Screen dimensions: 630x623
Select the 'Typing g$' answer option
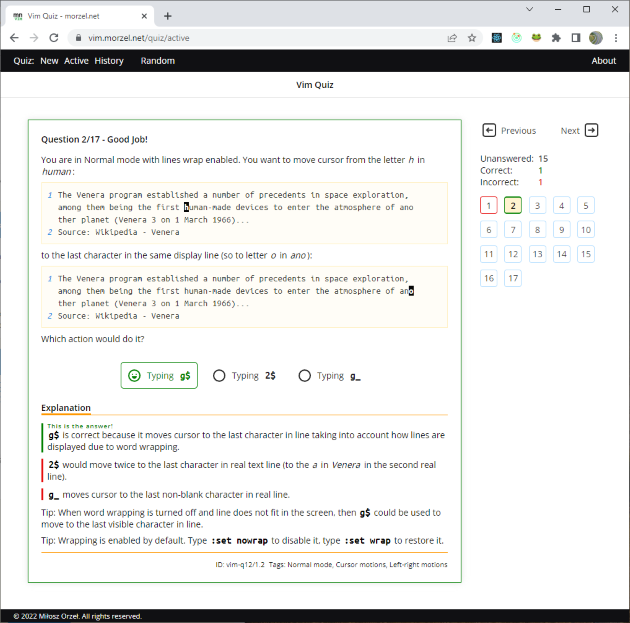pyautogui.click(x=159, y=376)
